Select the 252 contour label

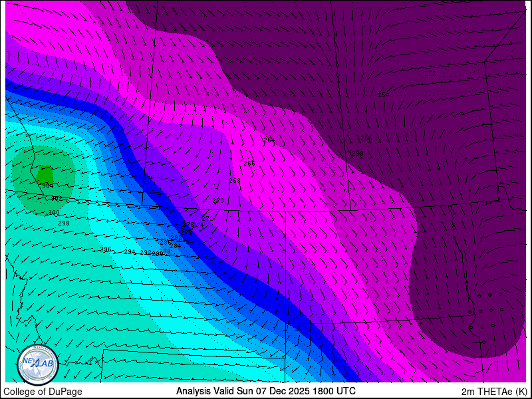(x=430, y=73)
